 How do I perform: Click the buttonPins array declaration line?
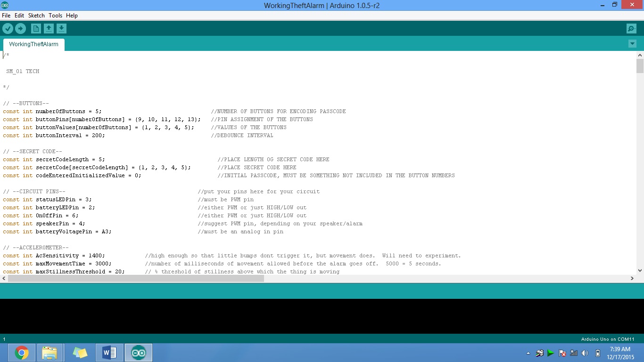tap(102, 120)
